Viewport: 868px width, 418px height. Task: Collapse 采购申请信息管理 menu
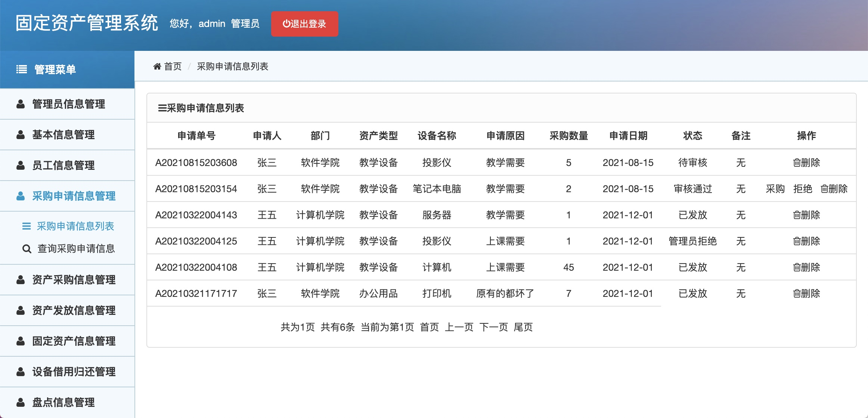pyautogui.click(x=67, y=196)
